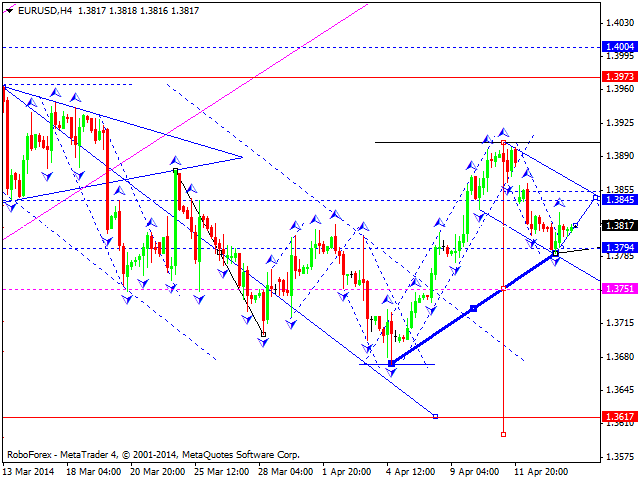640x480 pixels.
Task: Select the EURUSD,H4 chart title text
Action: (x=45, y=11)
